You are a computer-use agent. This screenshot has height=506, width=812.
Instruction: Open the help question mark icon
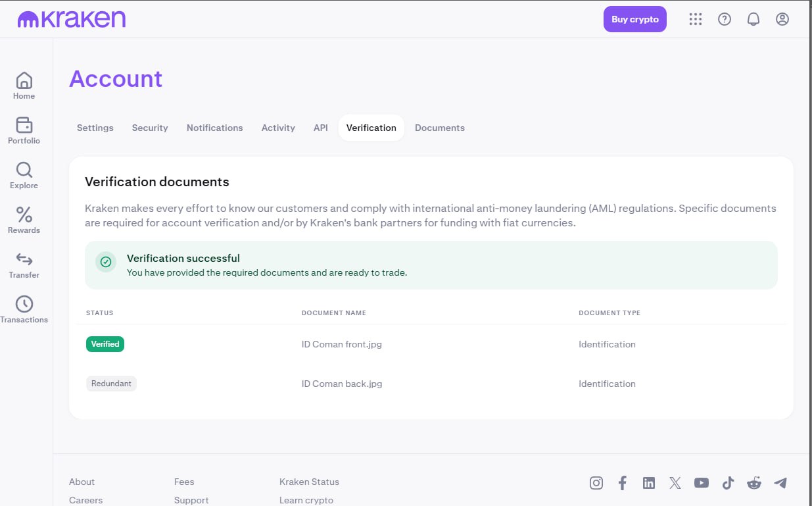pos(724,19)
